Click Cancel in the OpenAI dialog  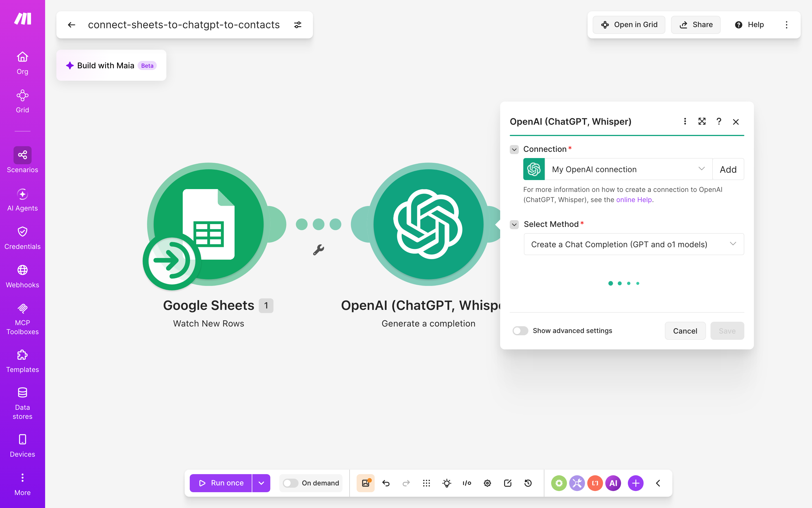point(685,331)
